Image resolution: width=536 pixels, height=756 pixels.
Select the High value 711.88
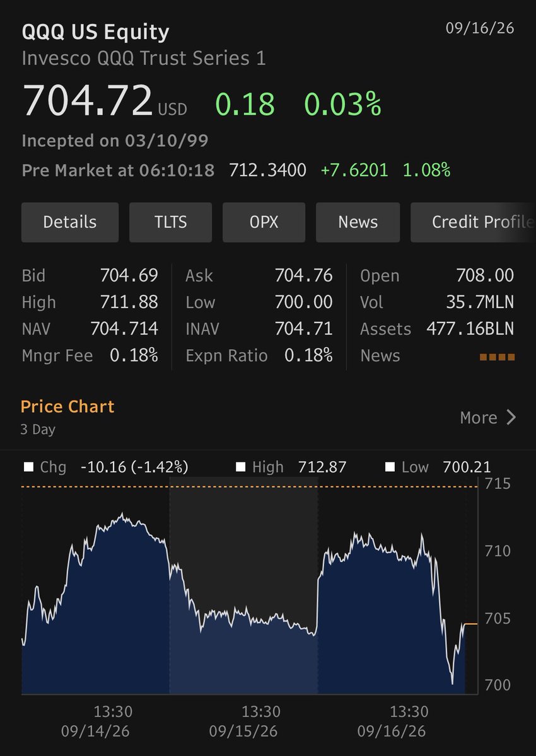(x=129, y=302)
